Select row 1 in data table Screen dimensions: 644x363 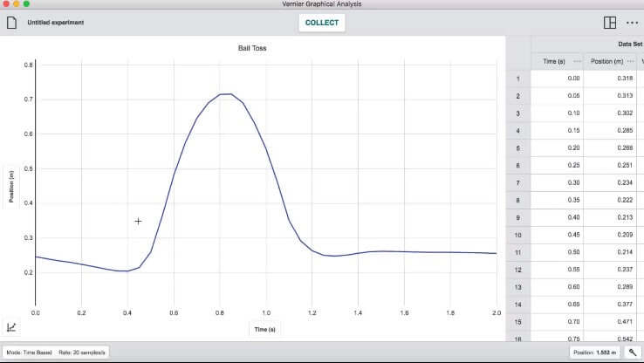click(518, 79)
